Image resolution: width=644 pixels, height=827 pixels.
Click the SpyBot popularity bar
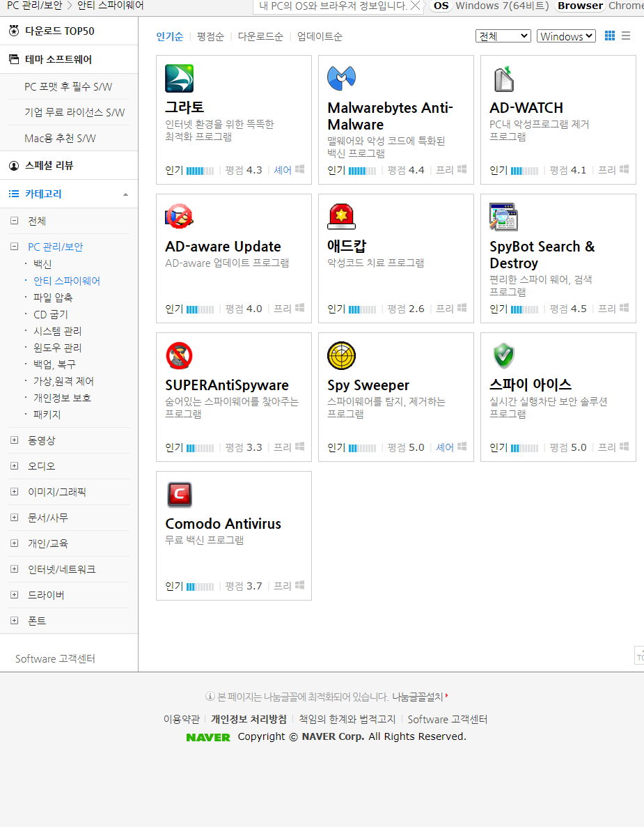pyautogui.click(x=525, y=309)
